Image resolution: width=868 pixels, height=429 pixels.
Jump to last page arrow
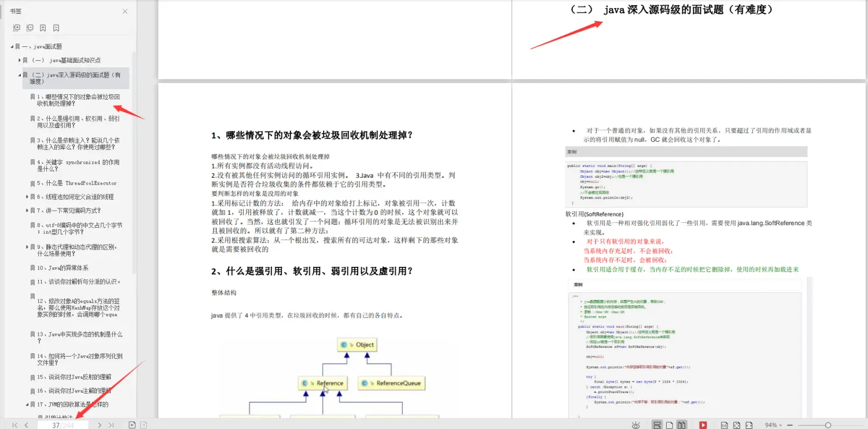point(111,425)
